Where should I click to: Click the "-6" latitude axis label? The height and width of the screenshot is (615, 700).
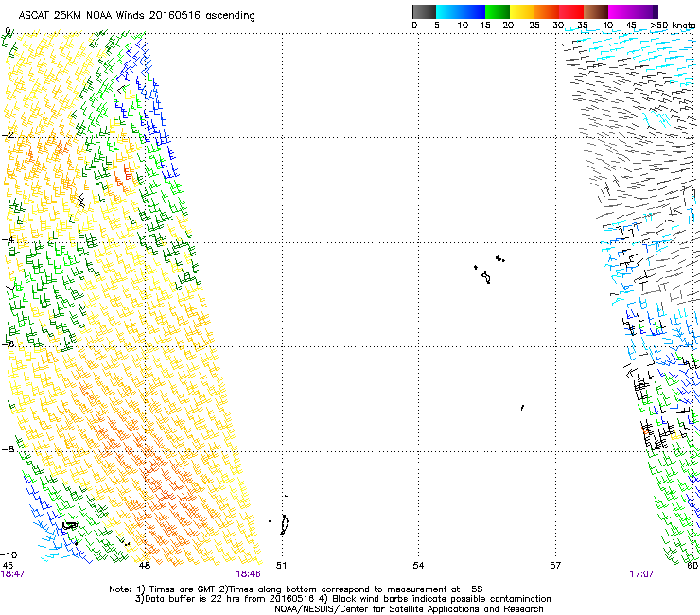point(8,343)
